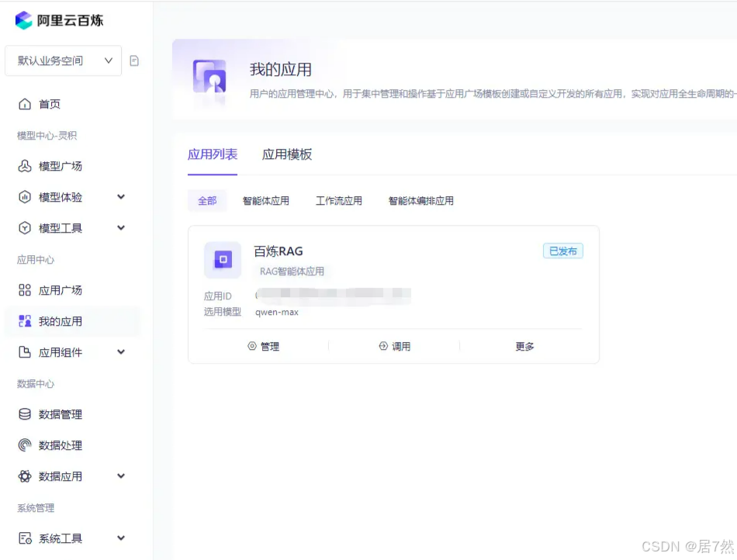Viewport: 737px width, 560px height.
Task: Click the 阿里云百炼 brand text
Action: pyautogui.click(x=71, y=20)
